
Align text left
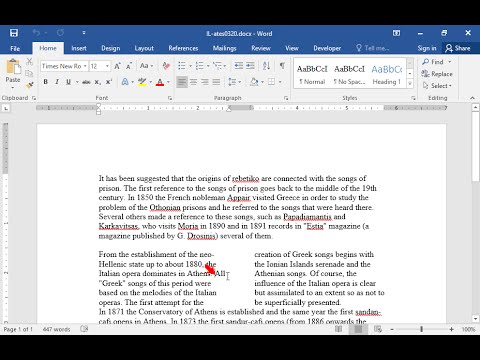[x=182, y=82]
